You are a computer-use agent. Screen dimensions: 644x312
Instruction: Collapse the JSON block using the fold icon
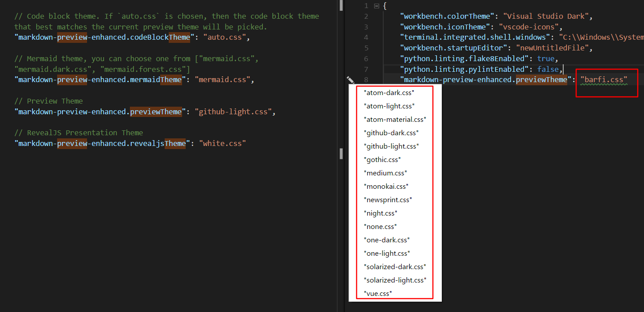click(376, 5)
